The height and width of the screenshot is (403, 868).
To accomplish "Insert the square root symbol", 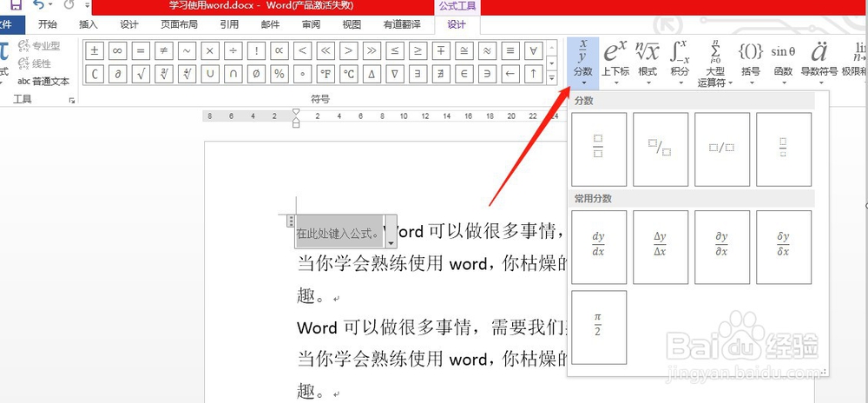I will (141, 74).
